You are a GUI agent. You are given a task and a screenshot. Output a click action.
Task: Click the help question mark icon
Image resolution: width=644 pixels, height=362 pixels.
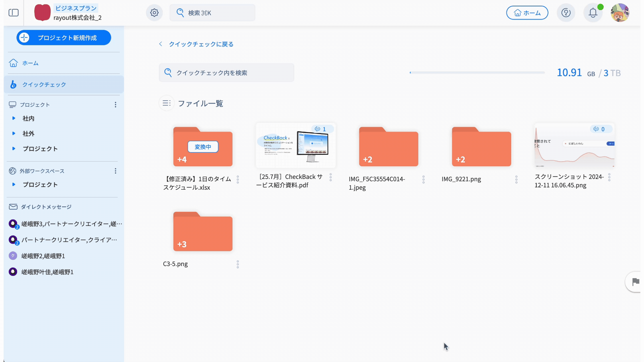566,13
